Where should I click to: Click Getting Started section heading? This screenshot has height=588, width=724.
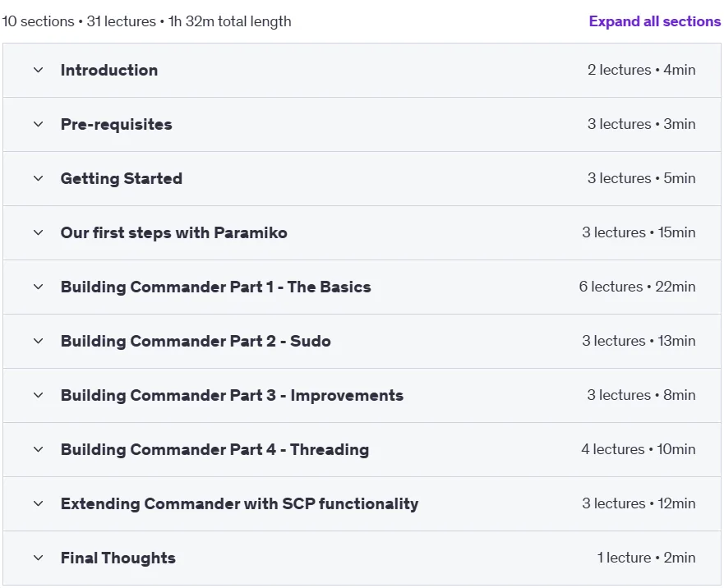(x=122, y=178)
